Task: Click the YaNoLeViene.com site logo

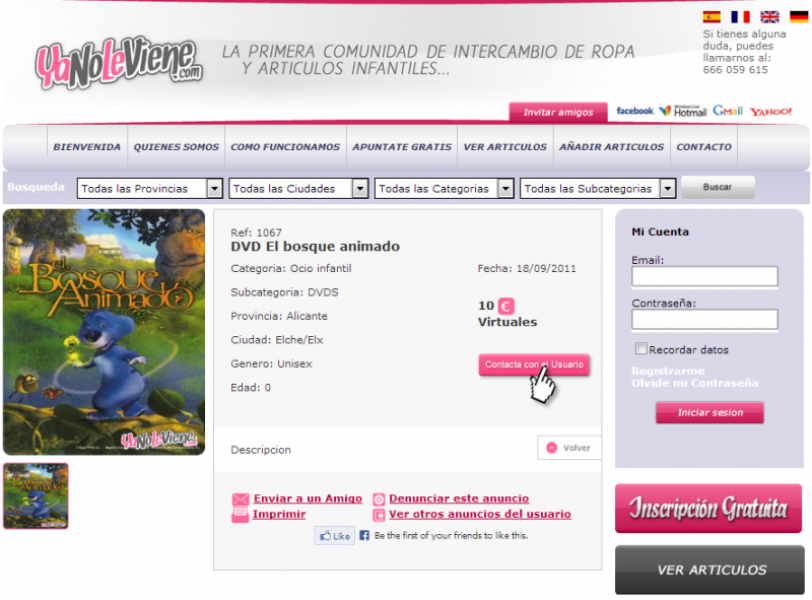Action: [x=119, y=63]
